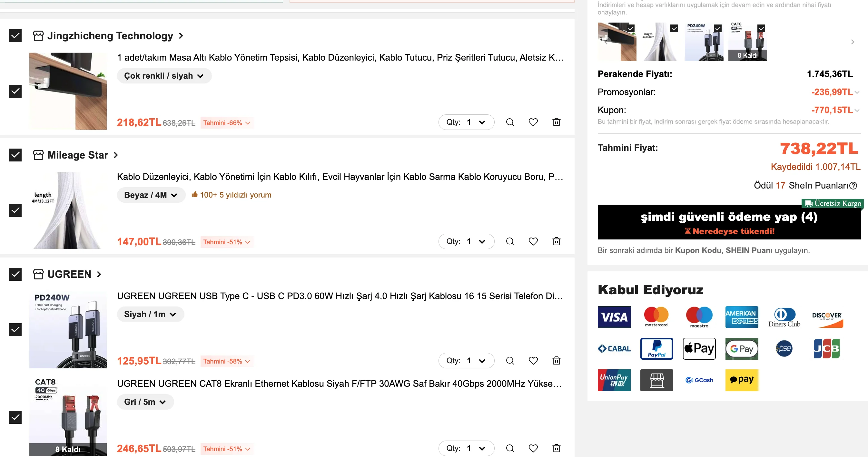This screenshot has height=457, width=868.
Task: Open SheIn Puanları help question mark
Action: point(853,186)
